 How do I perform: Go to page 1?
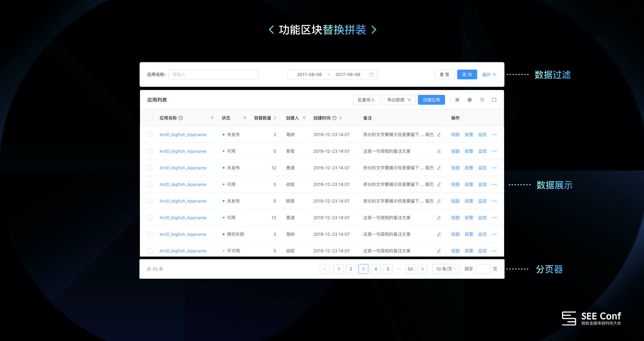coord(339,269)
